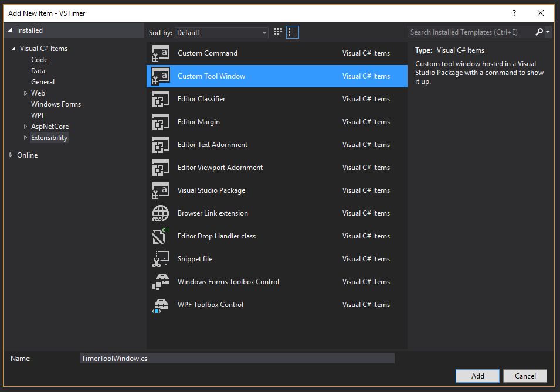Screen dimensions: 560x392
Task: Switch to medium icons grid view
Action: (x=278, y=32)
